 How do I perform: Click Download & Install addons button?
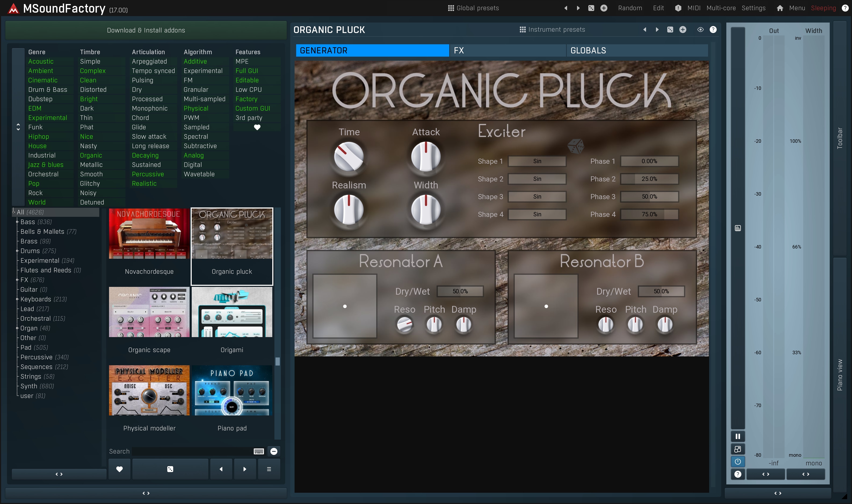click(x=146, y=30)
